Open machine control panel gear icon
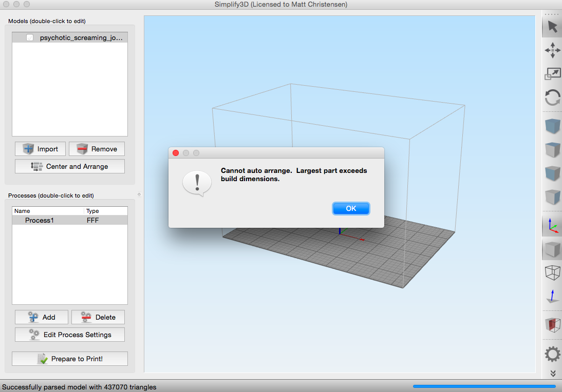The height and width of the screenshot is (392, 562). pos(552,354)
